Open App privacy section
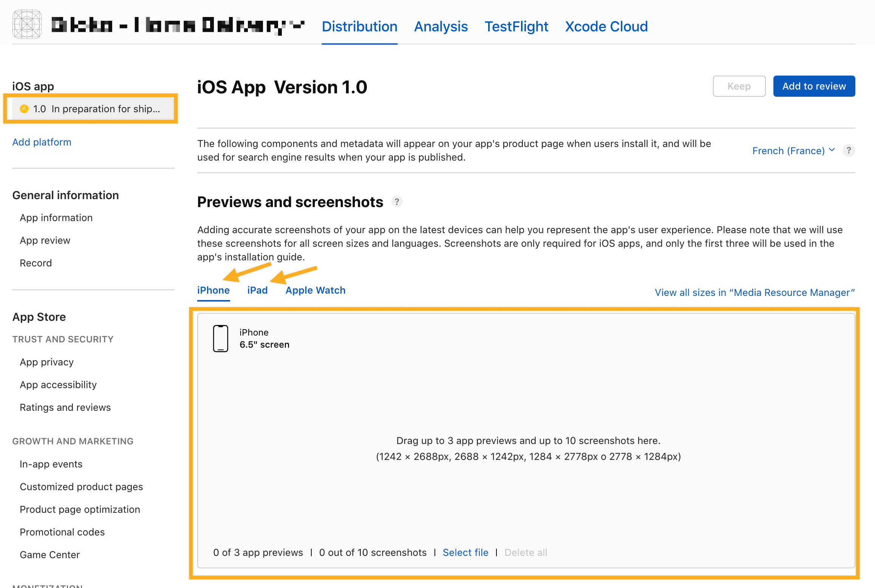 (47, 362)
